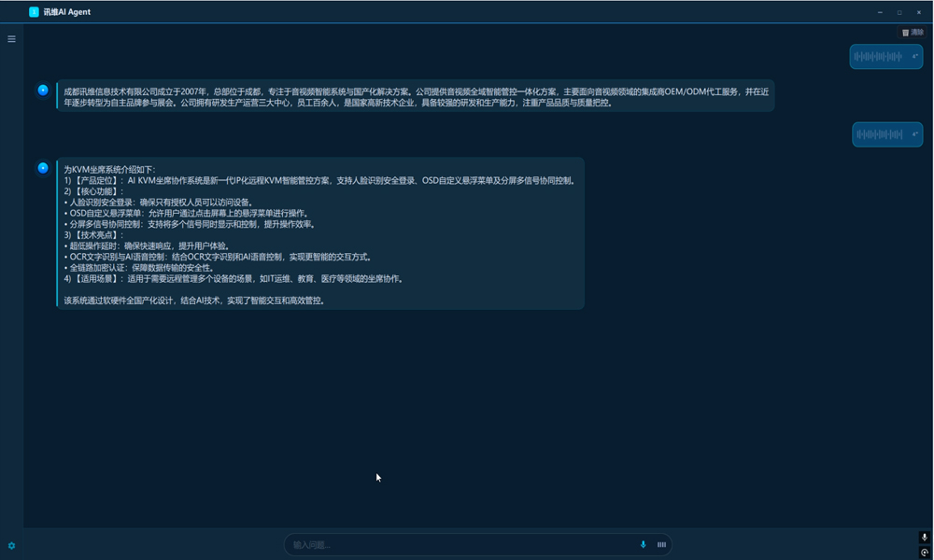Click the 讯维AI Agent window title
This screenshot has width=934, height=560.
(x=66, y=12)
